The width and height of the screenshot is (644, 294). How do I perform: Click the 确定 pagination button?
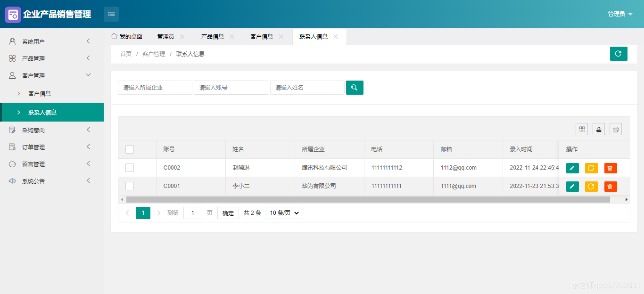pos(228,213)
